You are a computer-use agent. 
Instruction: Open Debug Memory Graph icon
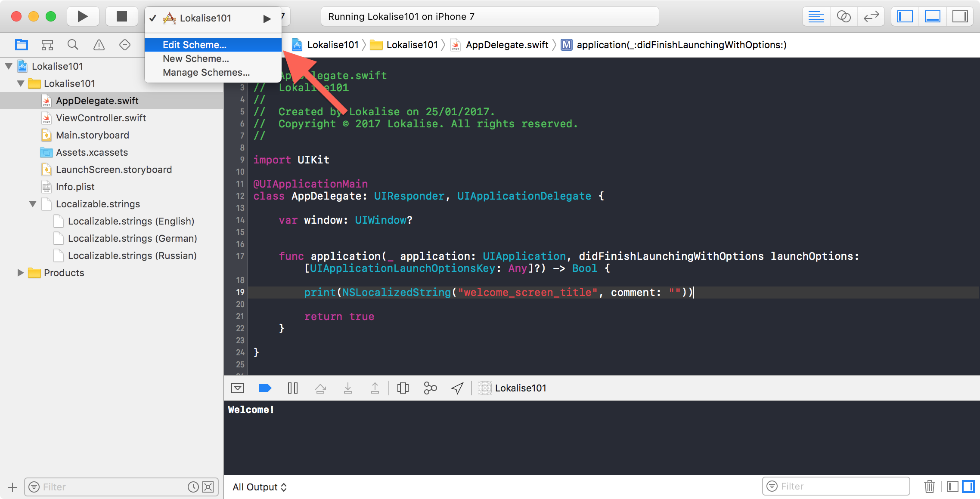430,388
